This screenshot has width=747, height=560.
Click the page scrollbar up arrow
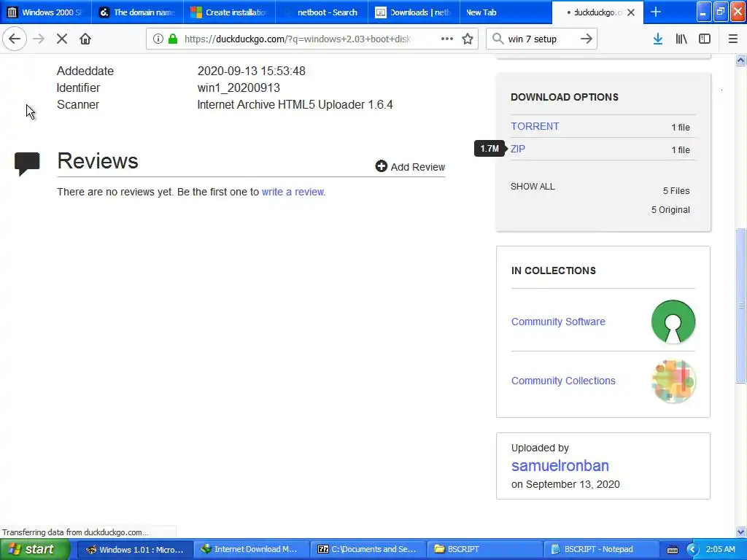pyautogui.click(x=740, y=60)
